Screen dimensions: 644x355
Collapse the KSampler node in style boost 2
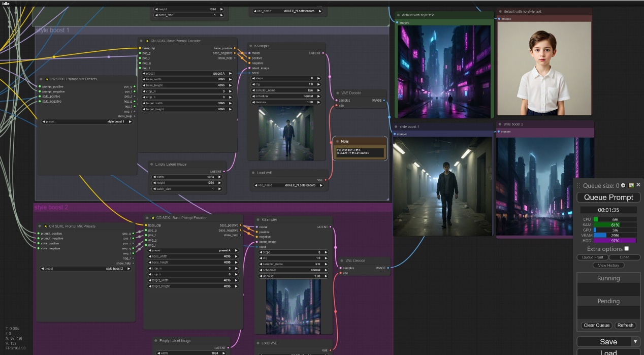tap(257, 219)
